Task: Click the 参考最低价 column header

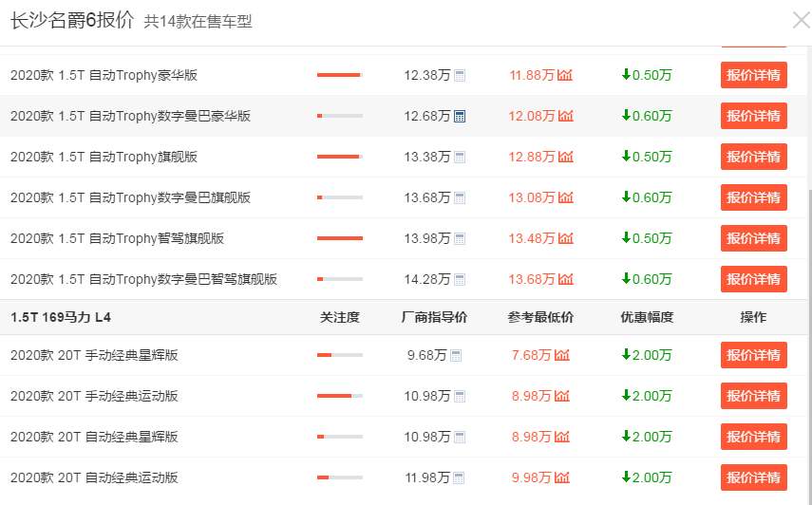Action: pyautogui.click(x=540, y=317)
